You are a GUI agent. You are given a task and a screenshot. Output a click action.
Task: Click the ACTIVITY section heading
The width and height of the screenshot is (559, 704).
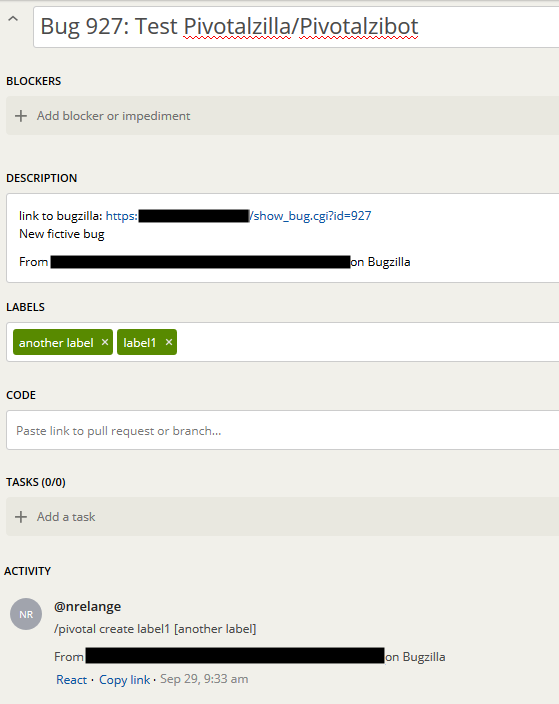pyautogui.click(x=28, y=571)
